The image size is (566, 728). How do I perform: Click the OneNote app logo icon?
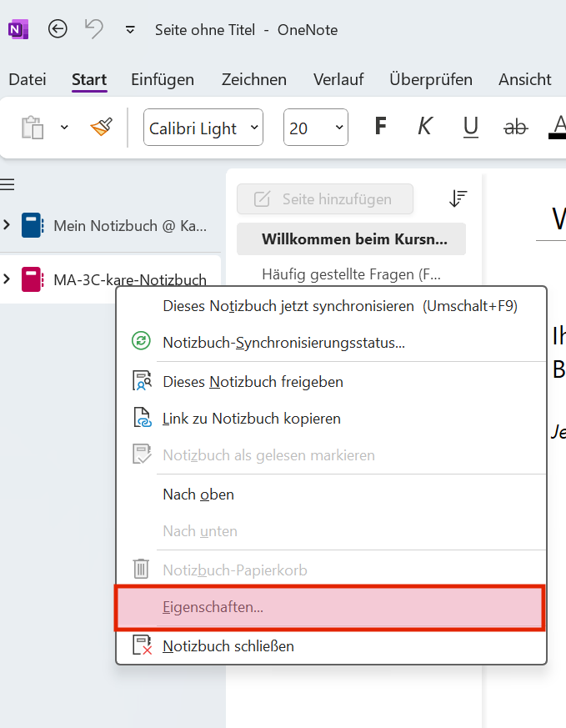tap(18, 30)
